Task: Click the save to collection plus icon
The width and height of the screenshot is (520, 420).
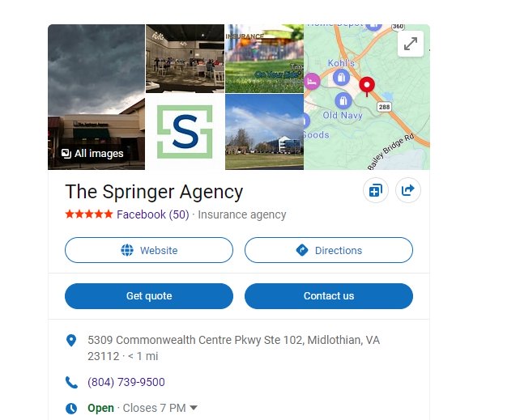Action: tap(375, 190)
